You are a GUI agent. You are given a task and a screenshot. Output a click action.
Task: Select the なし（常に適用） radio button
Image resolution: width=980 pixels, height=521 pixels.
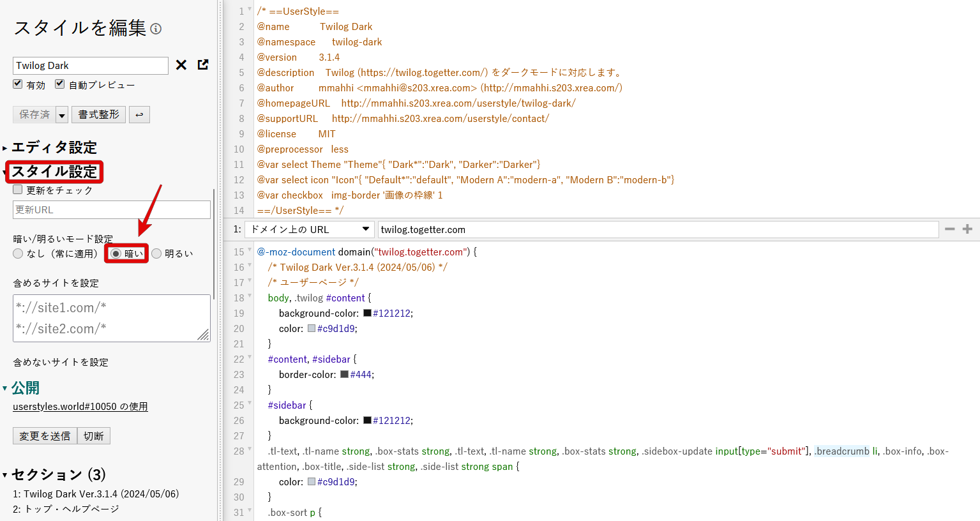[18, 253]
